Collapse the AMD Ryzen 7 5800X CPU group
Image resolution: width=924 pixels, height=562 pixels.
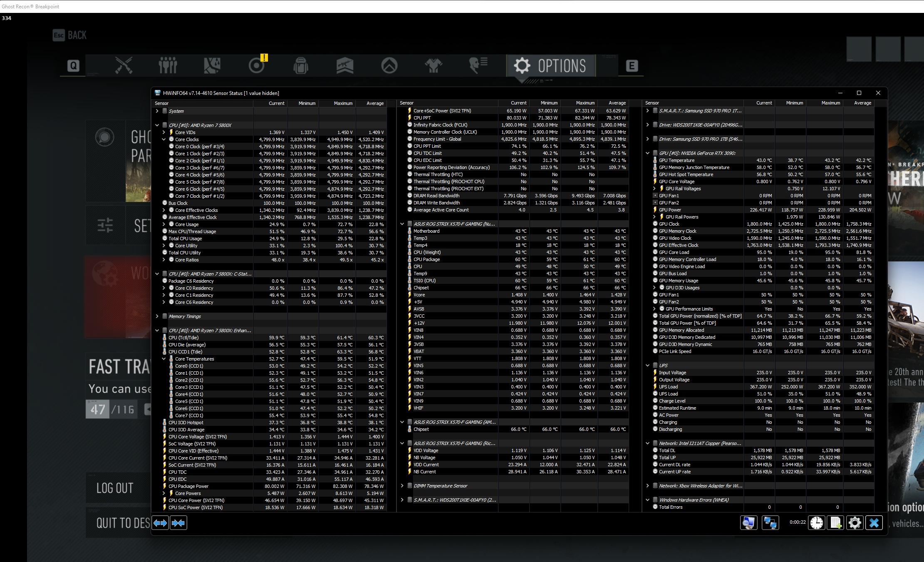157,125
